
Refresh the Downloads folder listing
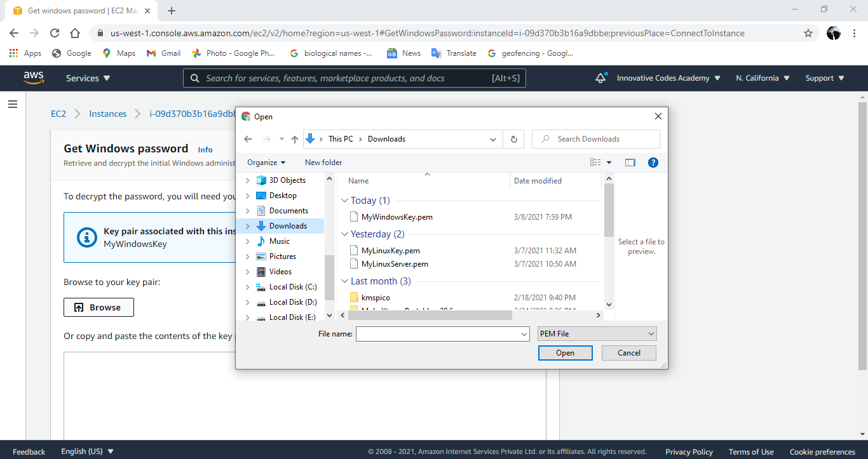pyautogui.click(x=513, y=139)
